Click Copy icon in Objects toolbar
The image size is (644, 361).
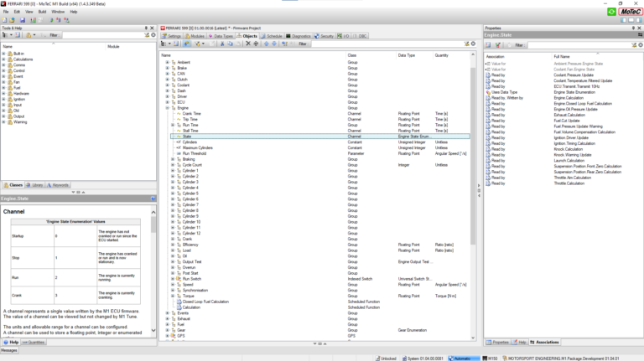coord(230,44)
